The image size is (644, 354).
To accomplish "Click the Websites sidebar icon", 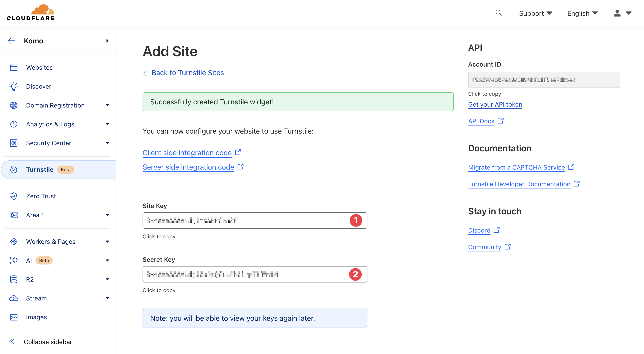I will point(14,67).
